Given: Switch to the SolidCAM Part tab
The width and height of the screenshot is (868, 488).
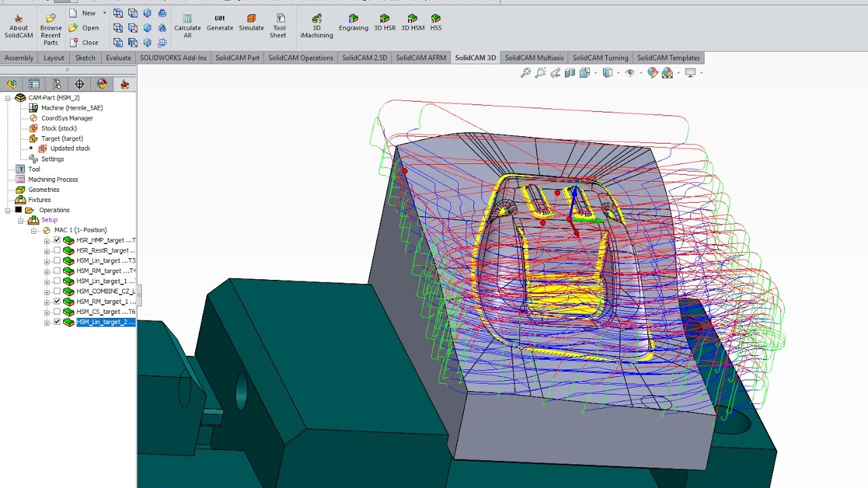Looking at the screenshot, I should (x=237, y=58).
